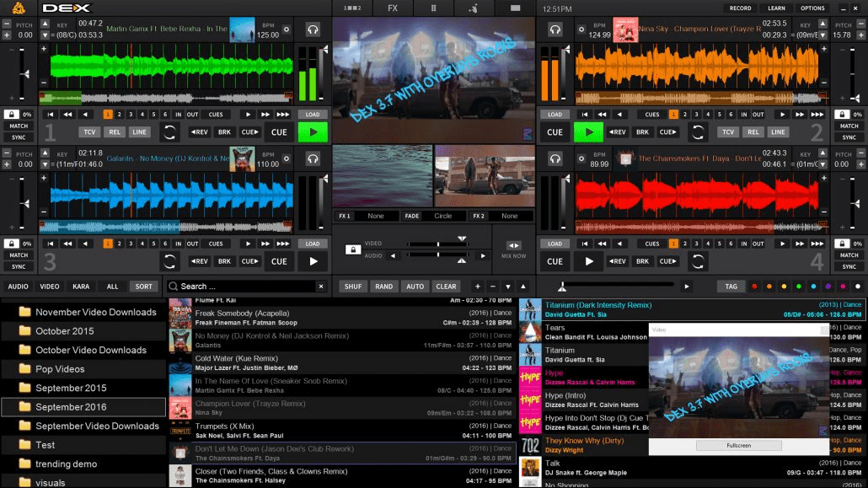Click the fast forward icon on deck 1

(265, 115)
